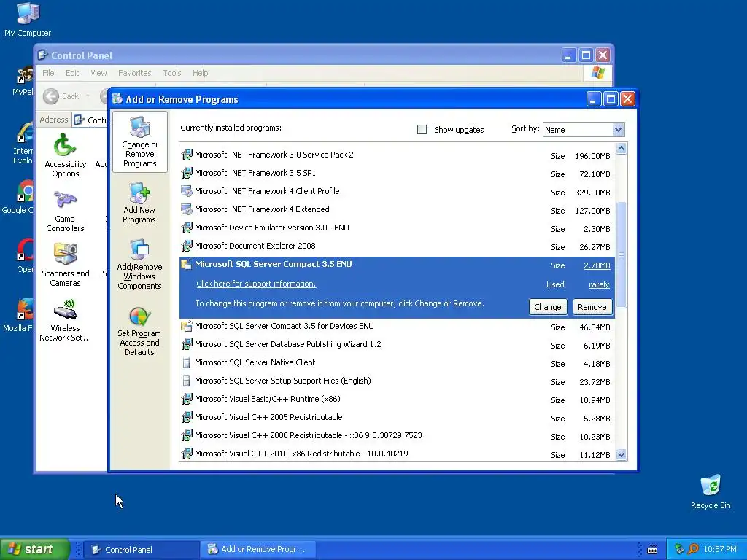Click the magnifier icon in system tray

pyautogui.click(x=693, y=550)
